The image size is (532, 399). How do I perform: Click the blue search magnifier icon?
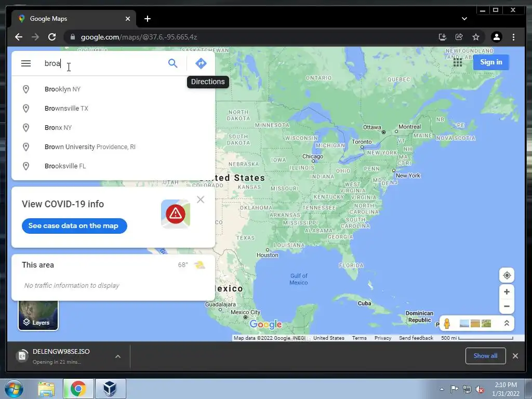172,63
